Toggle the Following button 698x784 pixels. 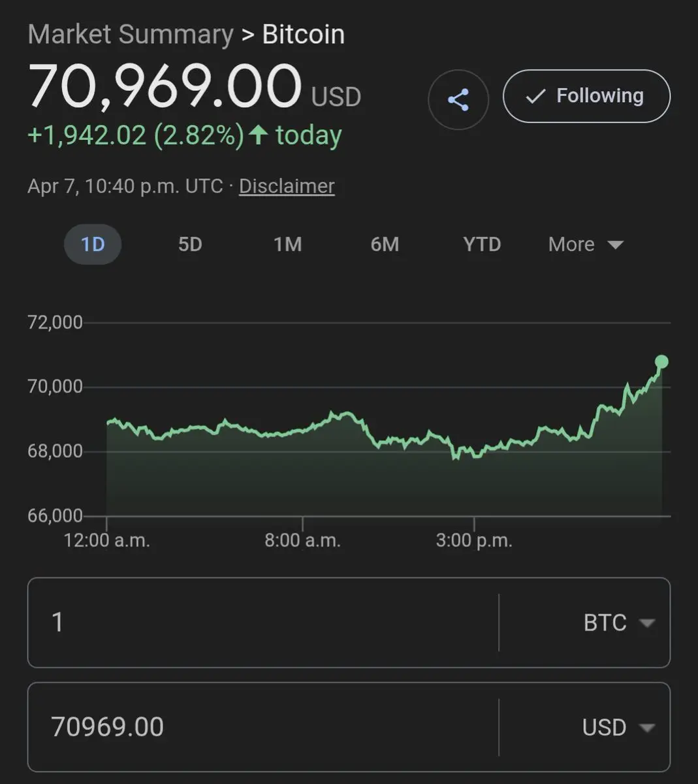[586, 96]
